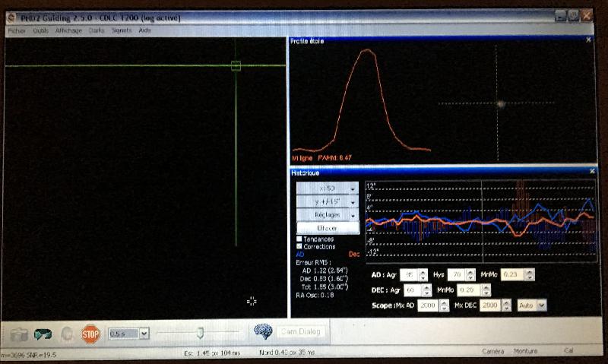Click the loop exposure arrows icon
This screenshot has width=608, height=364.
coord(43,334)
